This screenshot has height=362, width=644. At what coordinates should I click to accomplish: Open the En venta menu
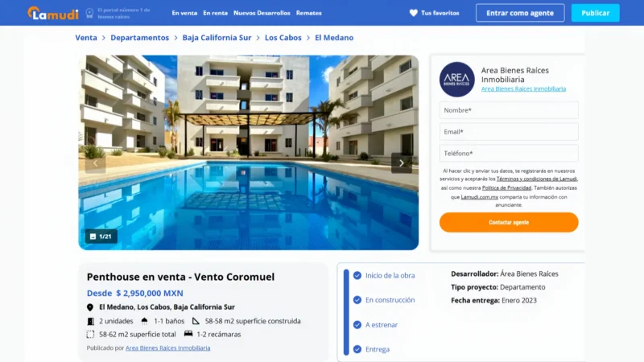click(184, 13)
